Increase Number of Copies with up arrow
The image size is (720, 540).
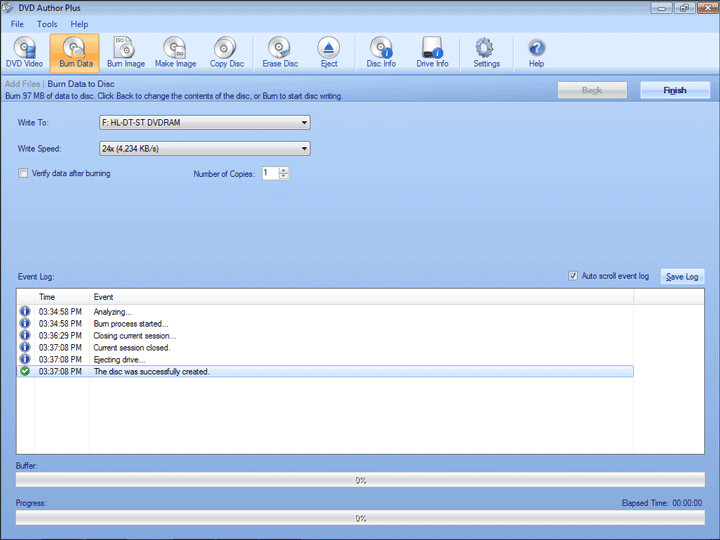click(x=284, y=170)
